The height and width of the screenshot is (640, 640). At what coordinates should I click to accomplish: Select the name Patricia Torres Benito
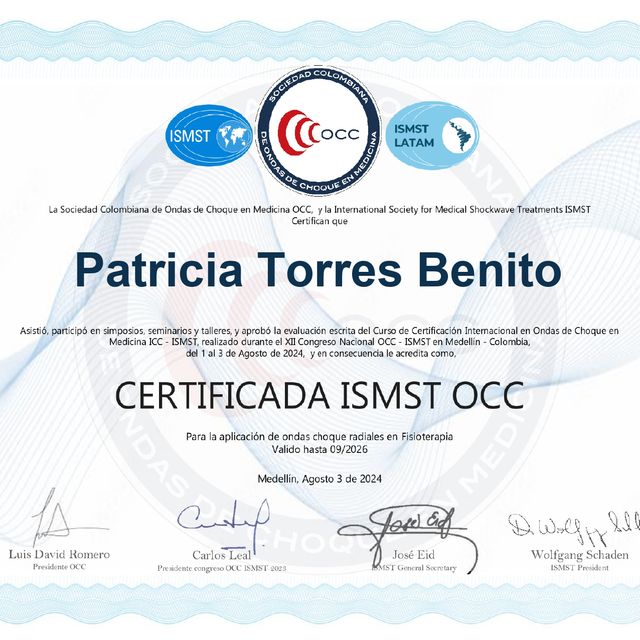tap(318, 269)
